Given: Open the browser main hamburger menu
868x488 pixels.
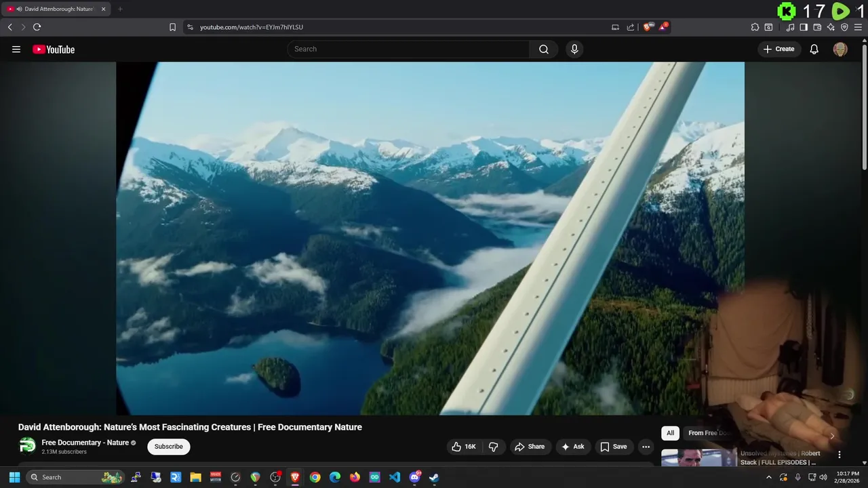Looking at the screenshot, I should point(858,27).
